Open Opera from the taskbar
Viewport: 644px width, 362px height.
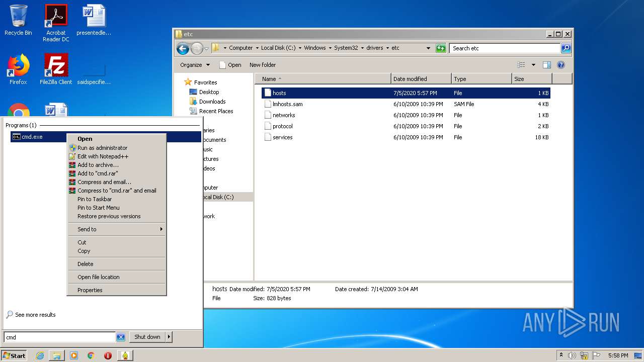point(108,355)
